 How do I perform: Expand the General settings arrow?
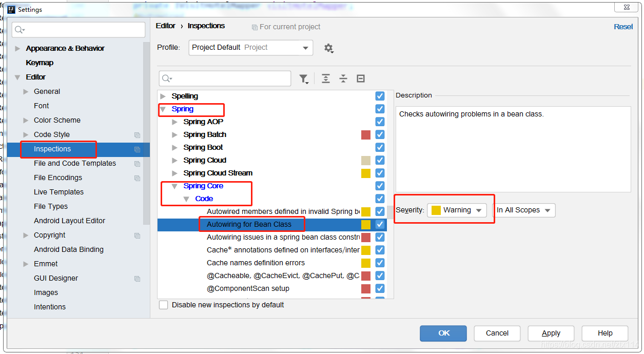[26, 91]
